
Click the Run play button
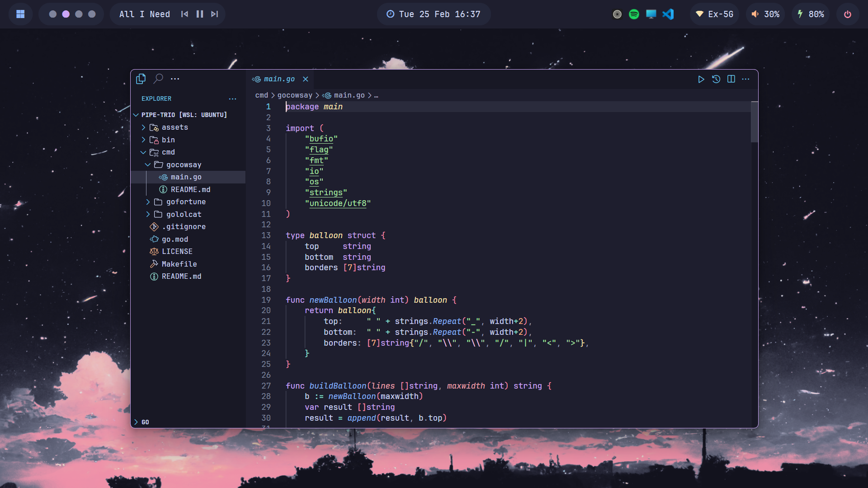pyautogui.click(x=701, y=79)
